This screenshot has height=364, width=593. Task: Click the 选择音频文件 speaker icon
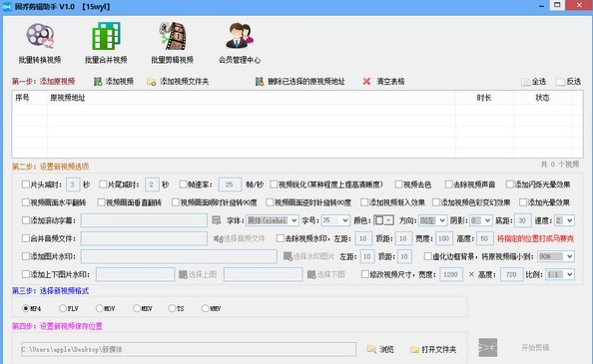click(218, 238)
